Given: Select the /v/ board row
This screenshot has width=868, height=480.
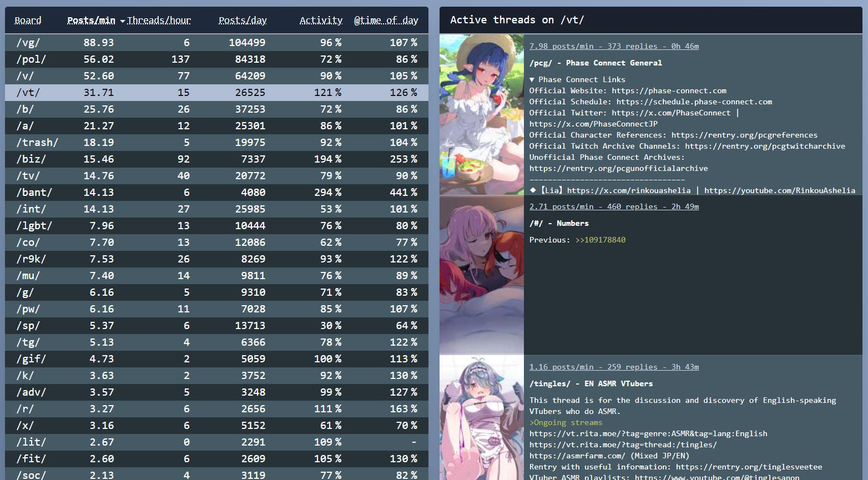Looking at the screenshot, I should pyautogui.click(x=216, y=76).
